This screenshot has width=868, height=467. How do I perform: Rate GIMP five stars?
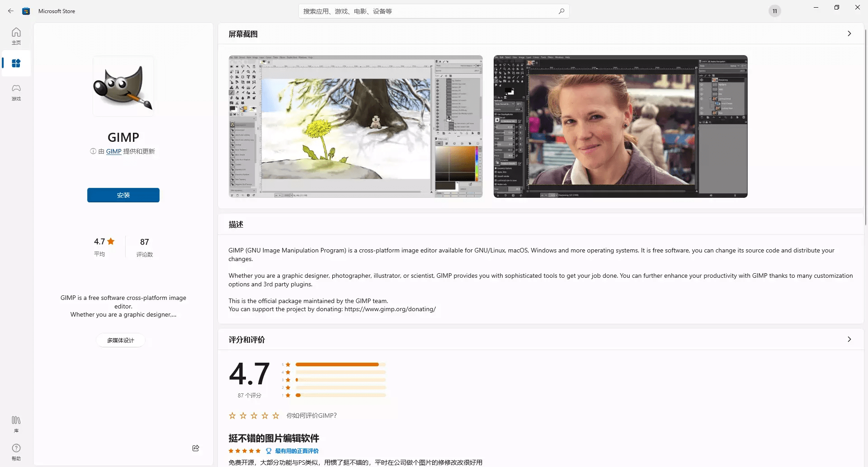(x=276, y=416)
